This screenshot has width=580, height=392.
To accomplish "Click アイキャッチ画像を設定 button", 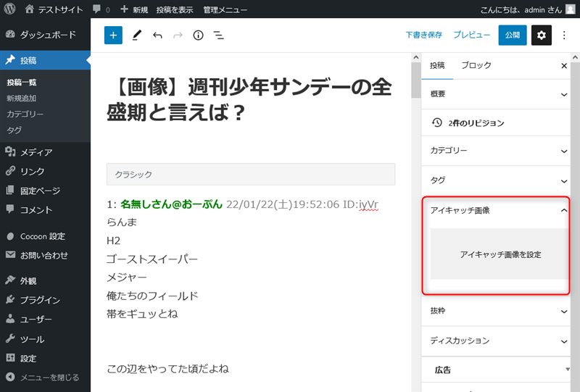I will click(x=500, y=254).
